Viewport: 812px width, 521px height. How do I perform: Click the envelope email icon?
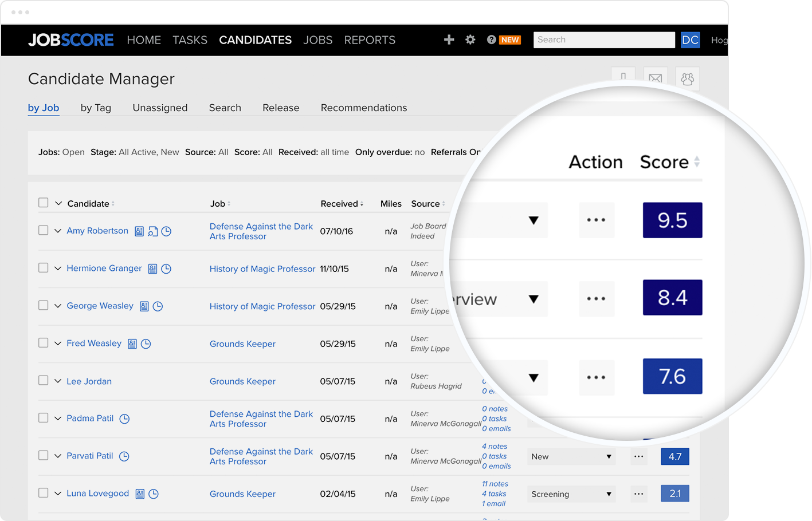point(656,78)
